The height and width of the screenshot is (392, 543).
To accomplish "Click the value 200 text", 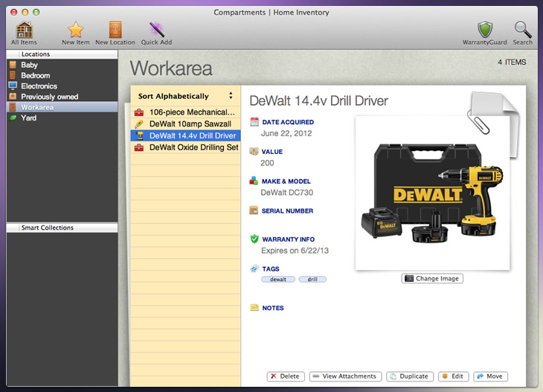I will pyautogui.click(x=267, y=163).
